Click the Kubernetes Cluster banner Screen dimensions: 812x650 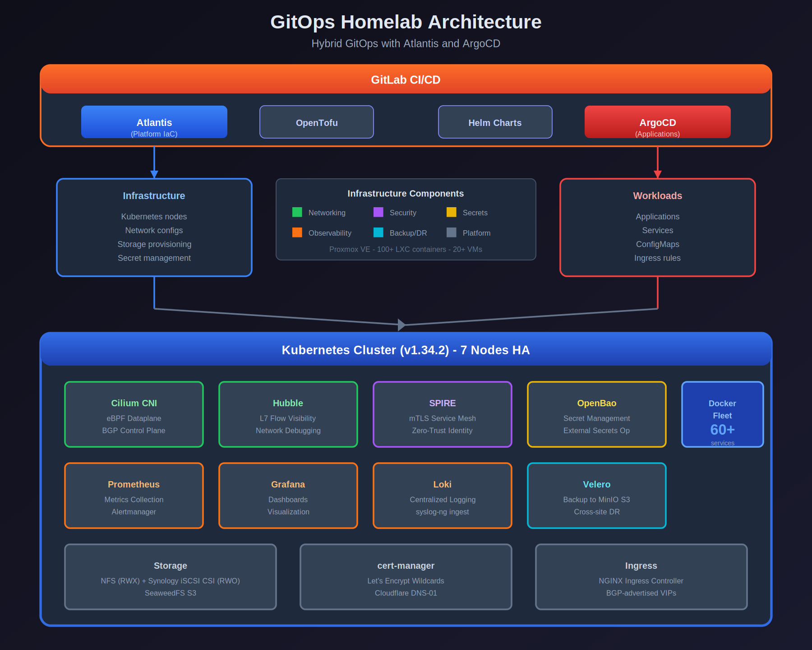[x=405, y=350]
